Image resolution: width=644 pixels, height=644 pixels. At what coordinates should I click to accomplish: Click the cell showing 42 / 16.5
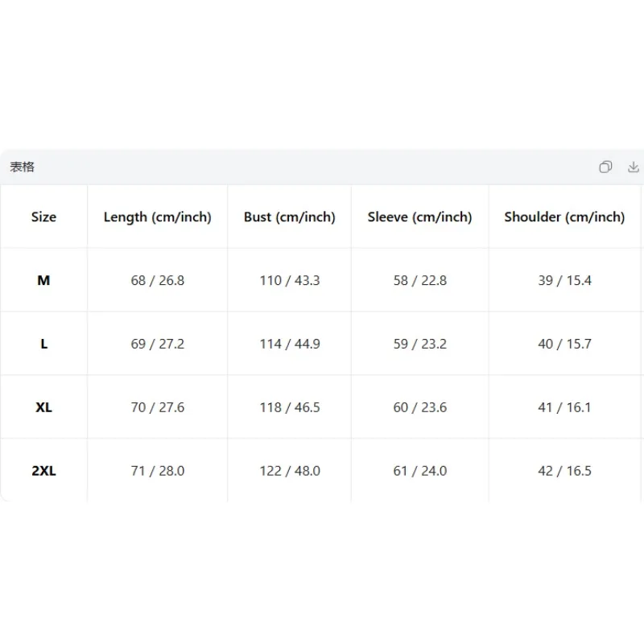point(565,471)
